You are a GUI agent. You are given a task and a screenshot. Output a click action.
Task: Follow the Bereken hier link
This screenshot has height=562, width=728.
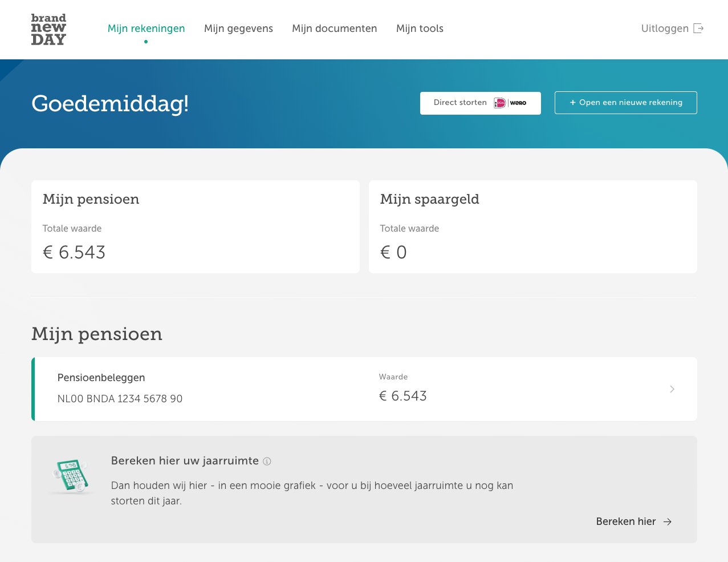625,522
